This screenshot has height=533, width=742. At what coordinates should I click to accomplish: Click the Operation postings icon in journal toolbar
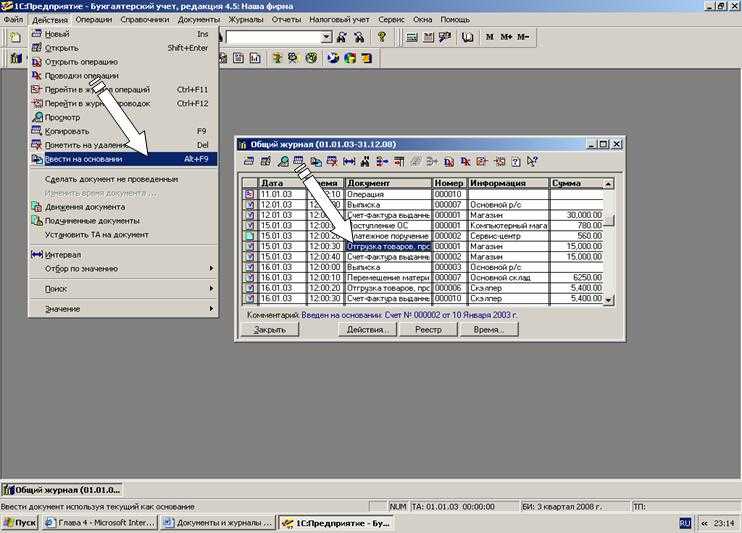466,162
